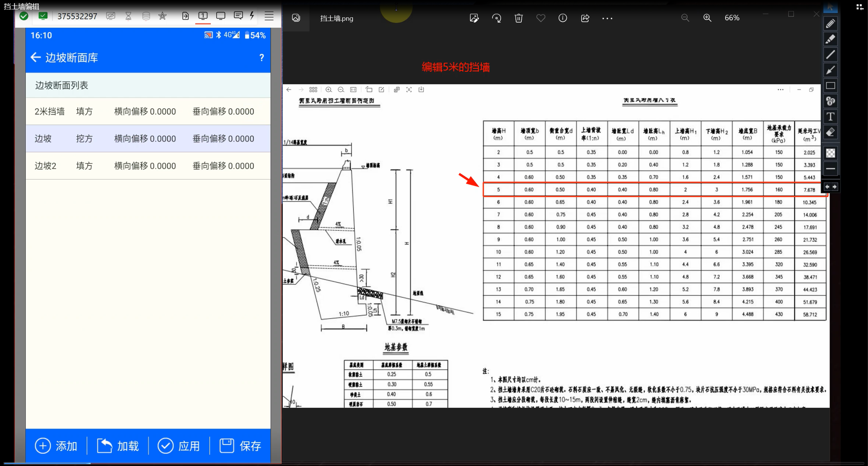Screen dimensions: 868x466
Task: Click the blank monitor display icon
Action: click(x=221, y=16)
